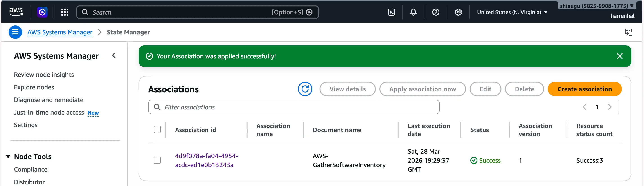Image resolution: width=644 pixels, height=186 pixels.
Task: Tick the checkbox for association 4d9f078a
Action: [157, 160]
